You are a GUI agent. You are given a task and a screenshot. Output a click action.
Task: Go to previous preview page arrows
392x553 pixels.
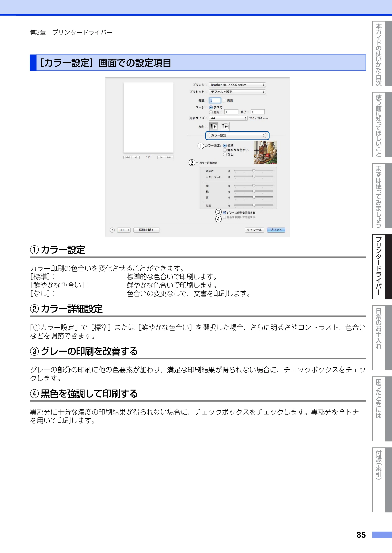coord(131,157)
